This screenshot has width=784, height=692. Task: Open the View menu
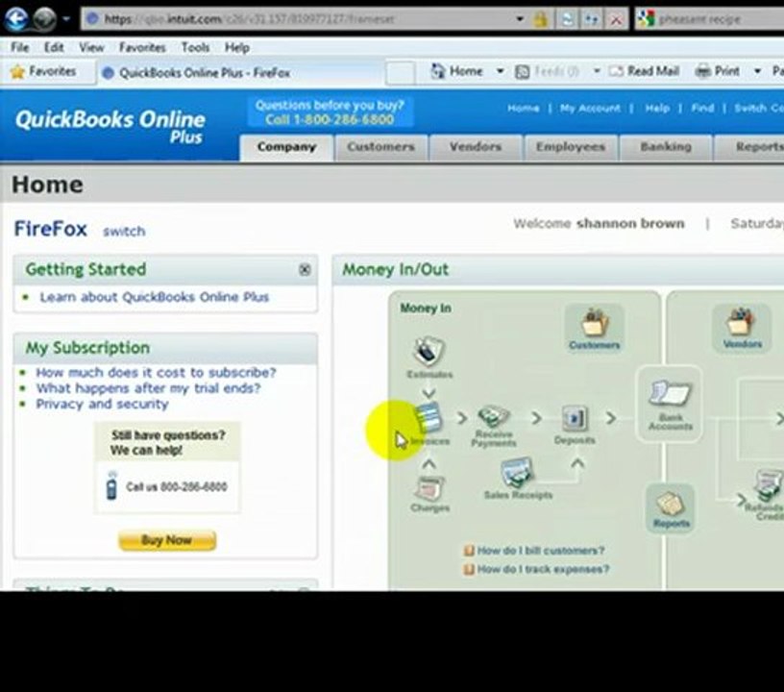point(91,47)
